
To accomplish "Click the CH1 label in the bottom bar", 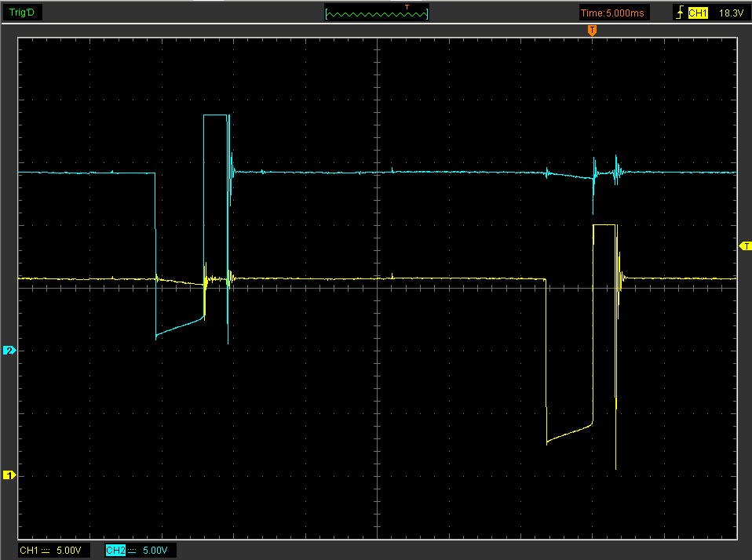I will click(x=29, y=551).
